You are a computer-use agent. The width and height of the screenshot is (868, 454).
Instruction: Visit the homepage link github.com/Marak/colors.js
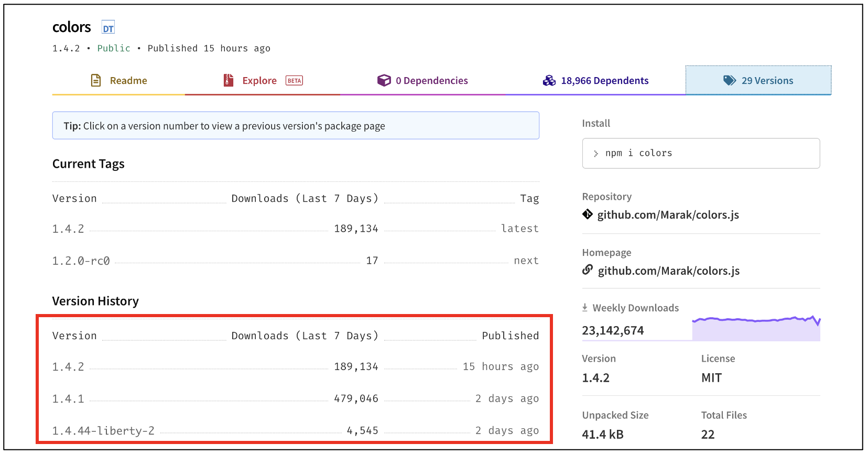pyautogui.click(x=668, y=271)
